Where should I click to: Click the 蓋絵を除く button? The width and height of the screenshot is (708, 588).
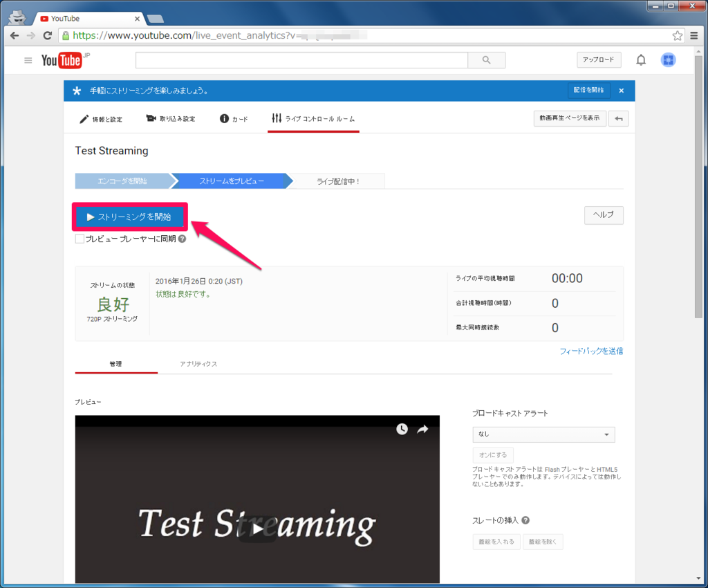coord(543,542)
